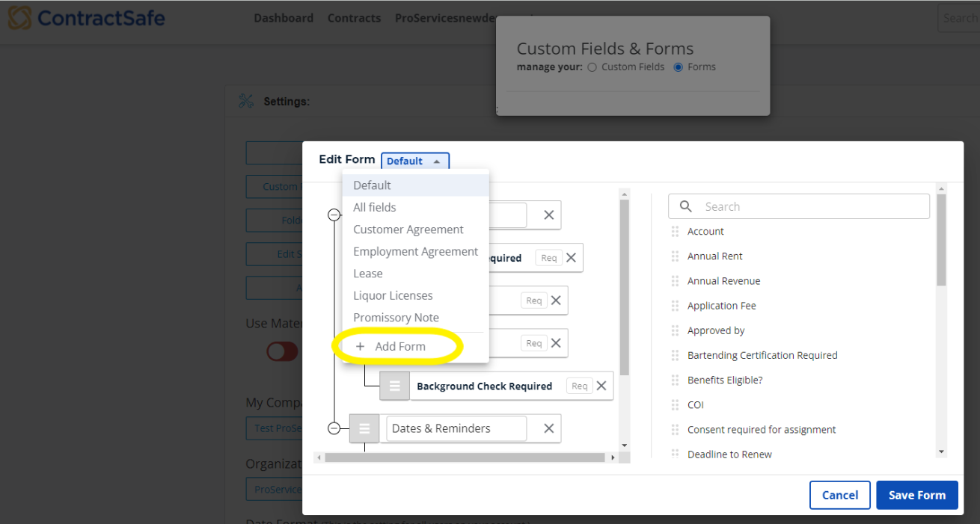Click Bartending Certification Required label
This screenshot has width=980, height=524.
(x=762, y=355)
